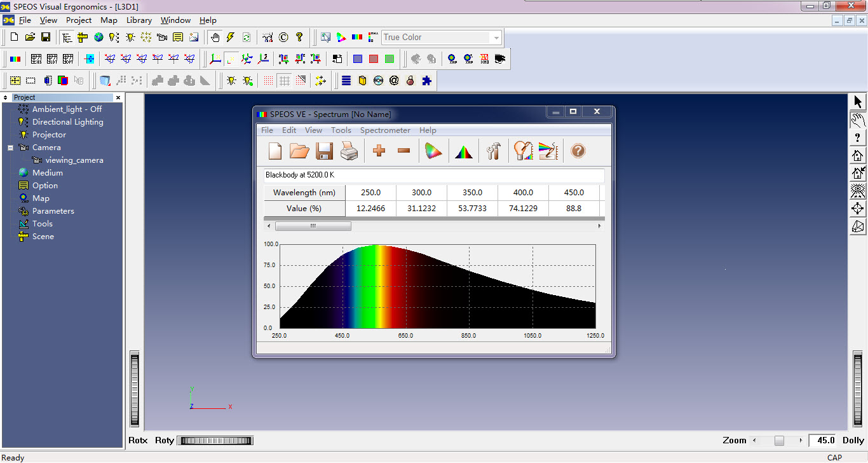868x463 pixels.
Task: Click the rainbow peak spectrum icon
Action: click(464, 151)
